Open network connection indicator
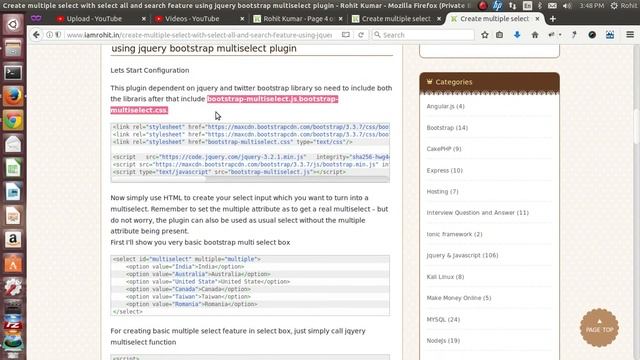This screenshot has width=640, height=360. [x=512, y=6]
